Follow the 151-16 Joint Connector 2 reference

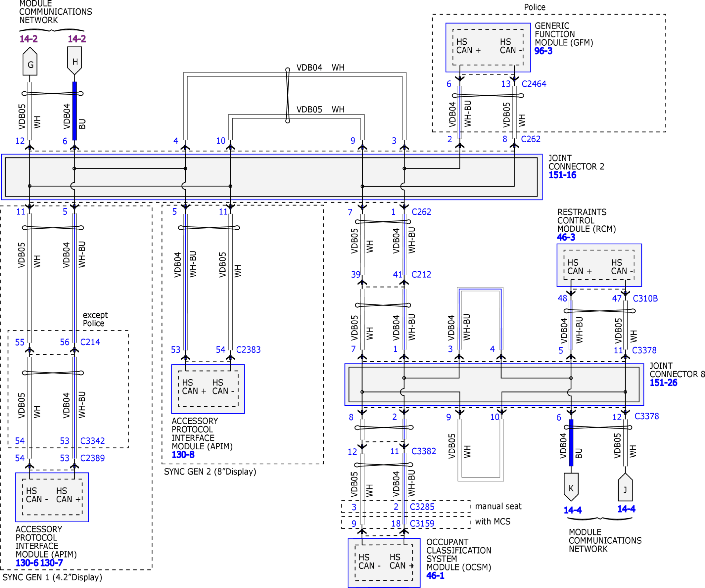pyautogui.click(x=562, y=175)
